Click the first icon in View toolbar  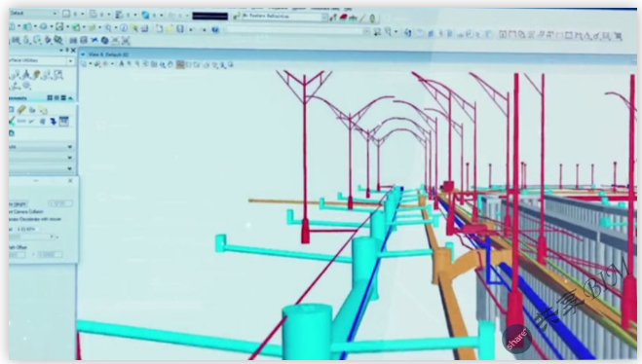(84, 64)
